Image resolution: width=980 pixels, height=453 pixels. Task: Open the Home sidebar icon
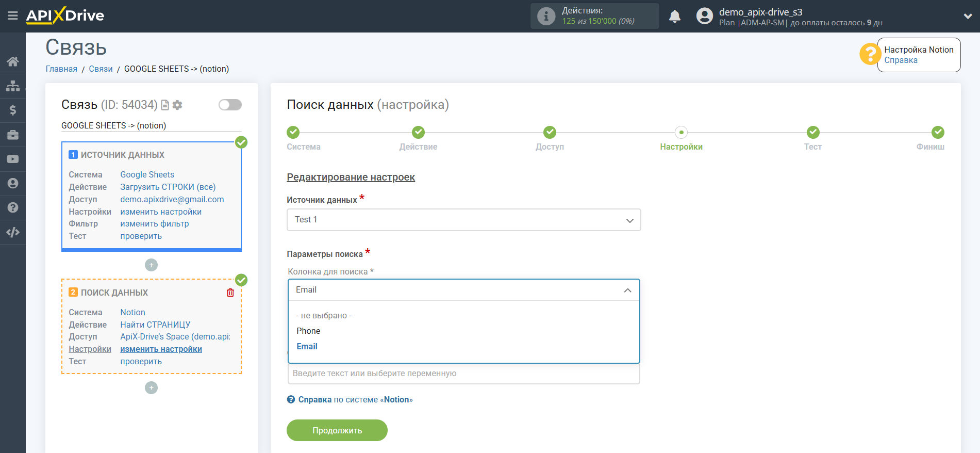click(x=13, y=61)
